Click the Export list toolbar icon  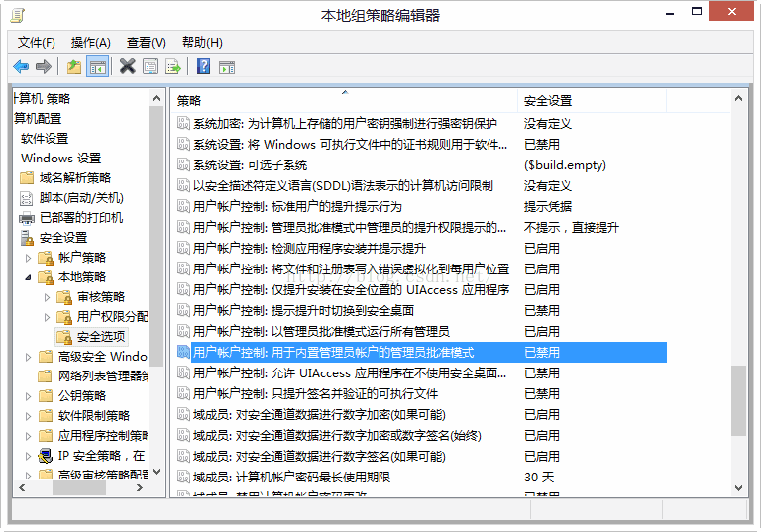(x=172, y=66)
